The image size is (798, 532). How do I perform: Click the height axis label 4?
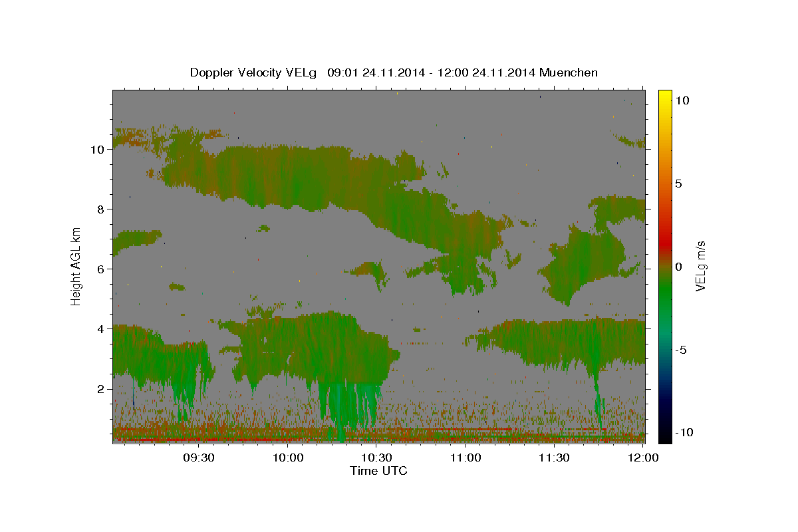click(x=100, y=329)
